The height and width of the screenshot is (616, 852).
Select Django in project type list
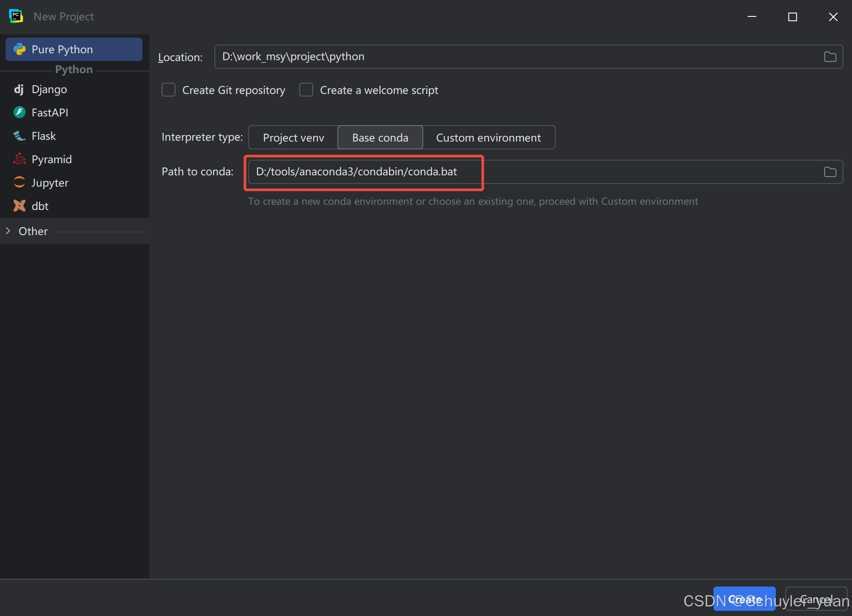click(49, 89)
